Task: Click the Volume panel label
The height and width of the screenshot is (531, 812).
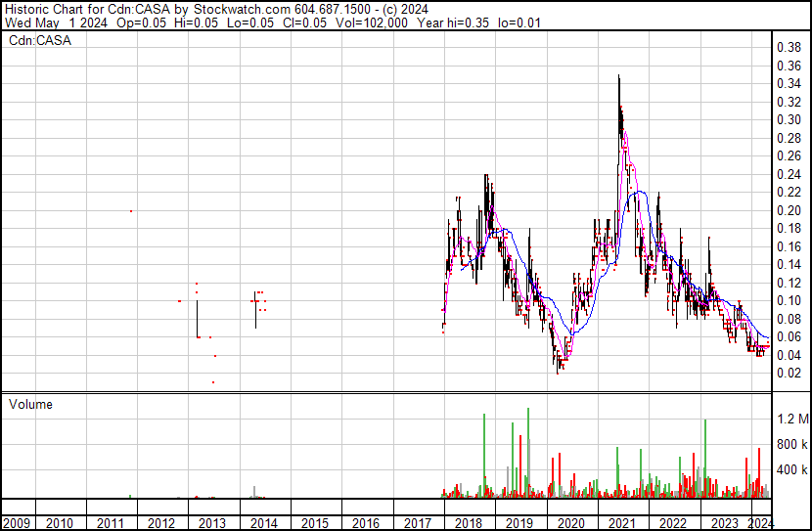Action: [30, 404]
